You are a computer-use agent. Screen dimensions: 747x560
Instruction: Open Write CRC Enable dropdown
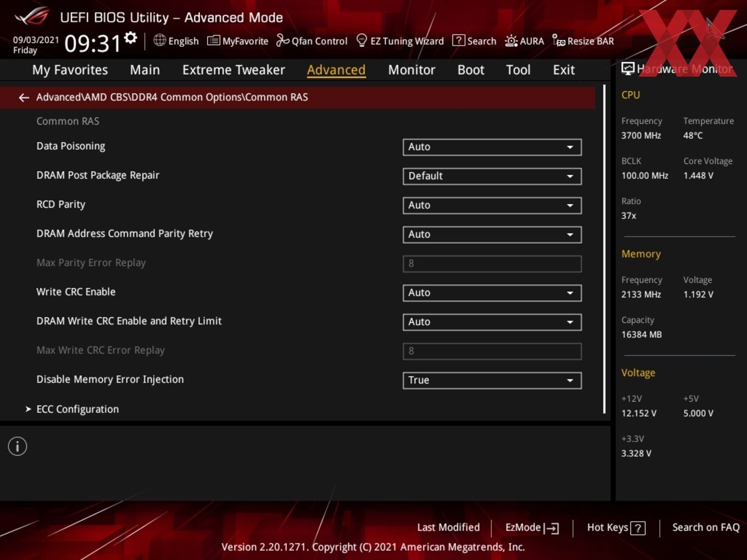492,293
